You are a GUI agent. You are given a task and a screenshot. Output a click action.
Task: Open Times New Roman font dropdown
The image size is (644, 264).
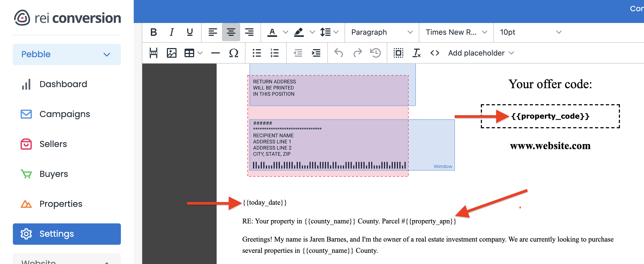(456, 32)
